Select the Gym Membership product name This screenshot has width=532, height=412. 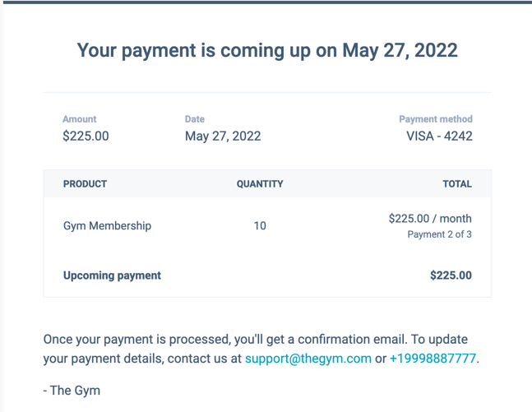pos(107,225)
